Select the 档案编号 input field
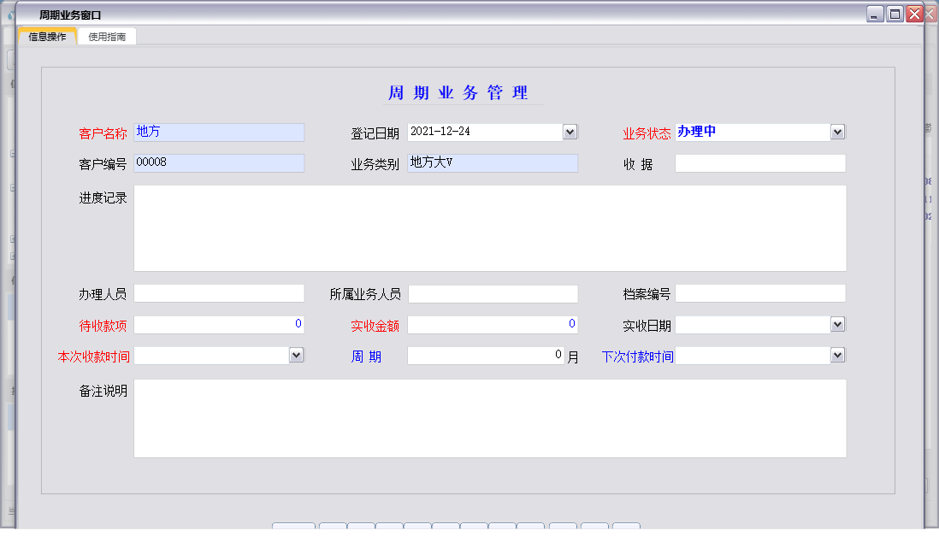The height and width of the screenshot is (560, 939). [x=759, y=292]
